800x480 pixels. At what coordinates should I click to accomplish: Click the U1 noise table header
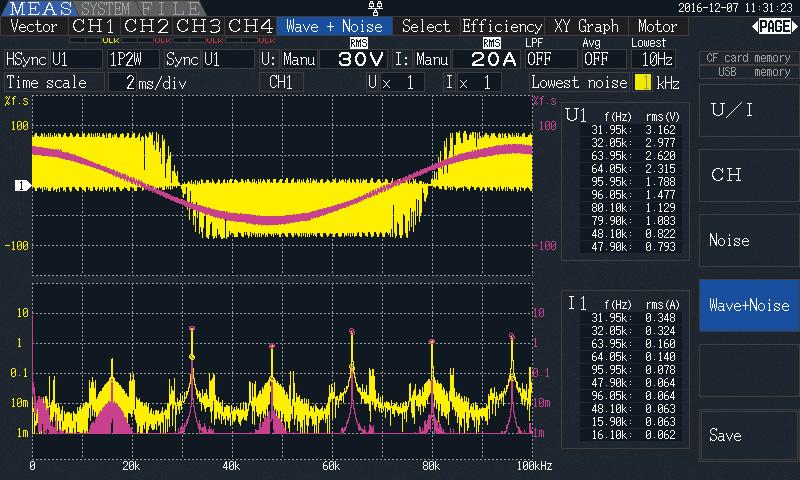[x=622, y=116]
